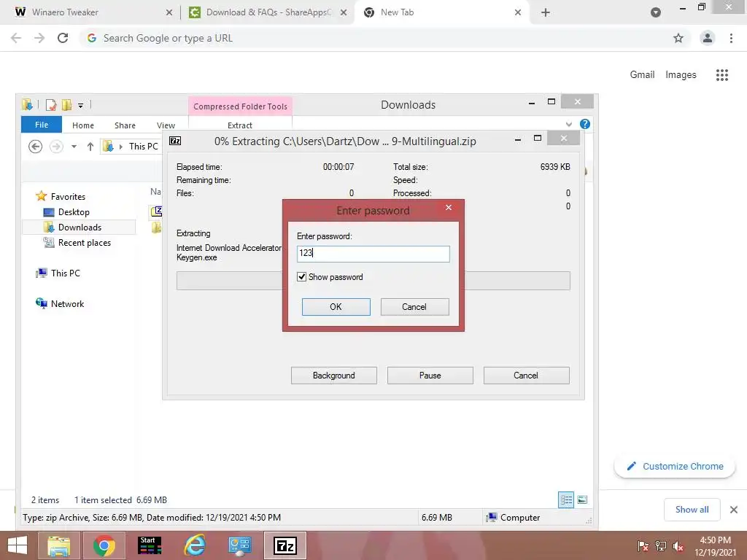This screenshot has width=747, height=560.
Task: Select Recent places in navigation pane
Action: click(x=85, y=242)
